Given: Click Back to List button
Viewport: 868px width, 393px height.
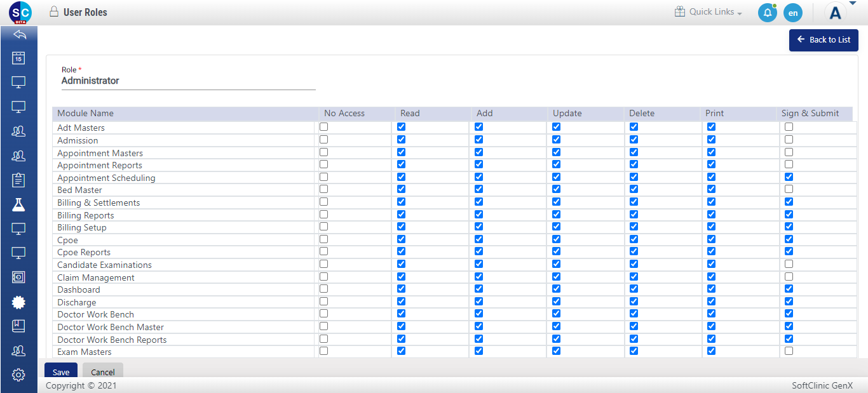Looking at the screenshot, I should click(x=824, y=40).
